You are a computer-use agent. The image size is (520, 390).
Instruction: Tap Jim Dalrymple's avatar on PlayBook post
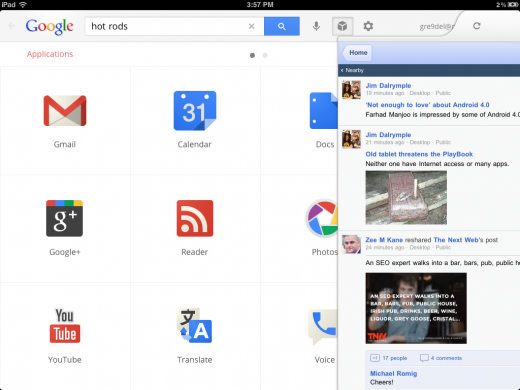(x=351, y=139)
